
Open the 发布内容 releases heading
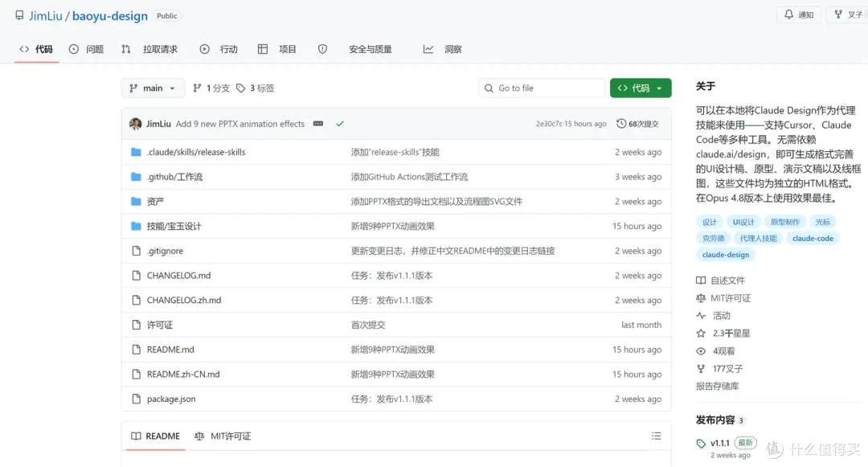(x=715, y=420)
